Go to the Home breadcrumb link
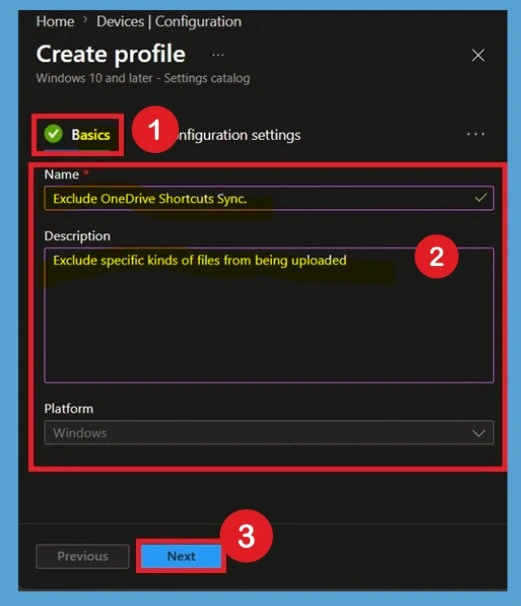This screenshot has width=521, height=606. pos(55,22)
